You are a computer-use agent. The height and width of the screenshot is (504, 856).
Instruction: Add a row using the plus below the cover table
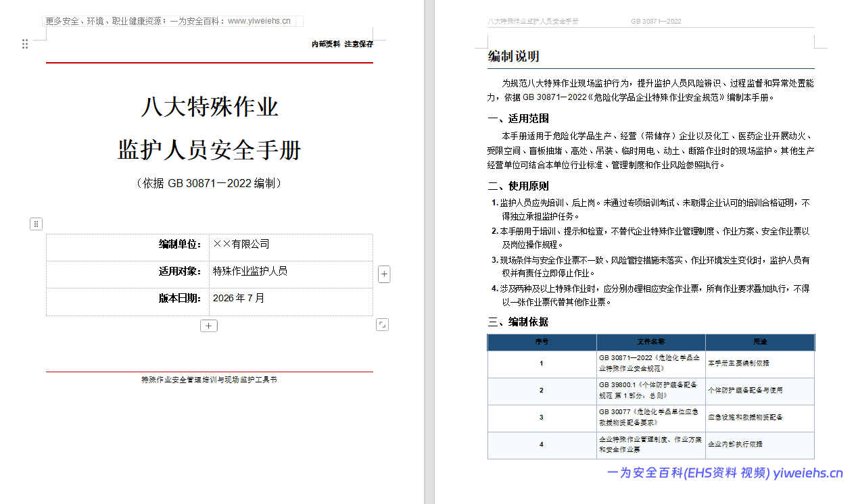pos(209,326)
